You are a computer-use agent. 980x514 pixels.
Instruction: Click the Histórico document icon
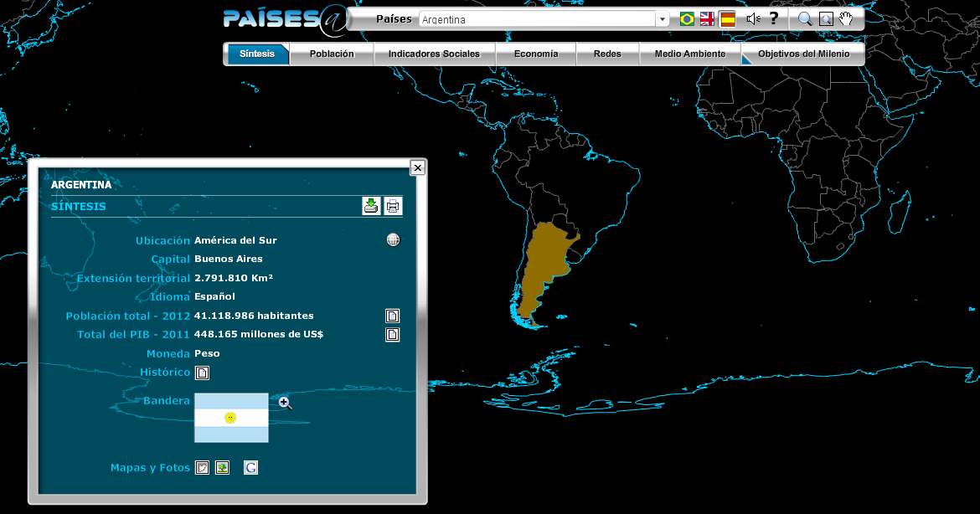(202, 373)
